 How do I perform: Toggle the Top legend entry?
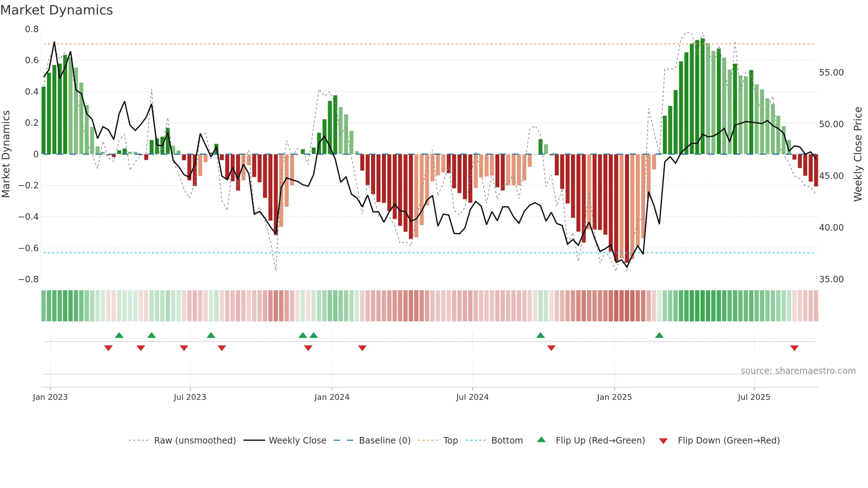pyautogui.click(x=438, y=440)
